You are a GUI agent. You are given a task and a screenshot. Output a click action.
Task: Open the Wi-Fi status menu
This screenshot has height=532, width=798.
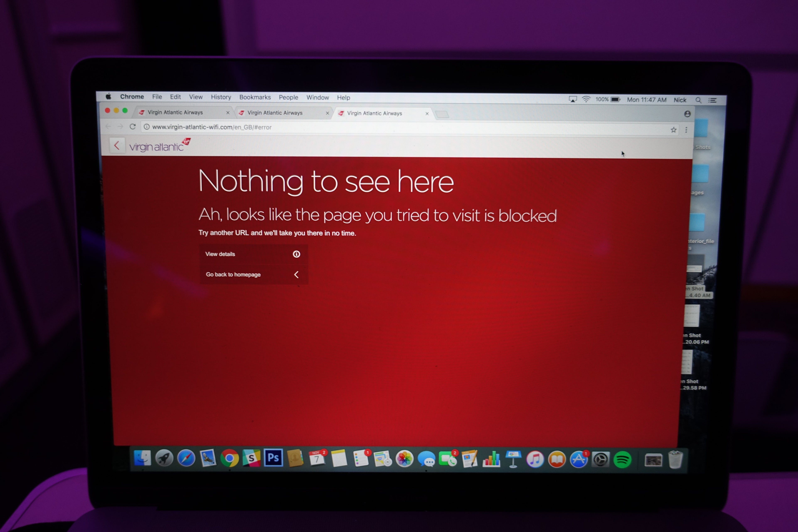(586, 99)
